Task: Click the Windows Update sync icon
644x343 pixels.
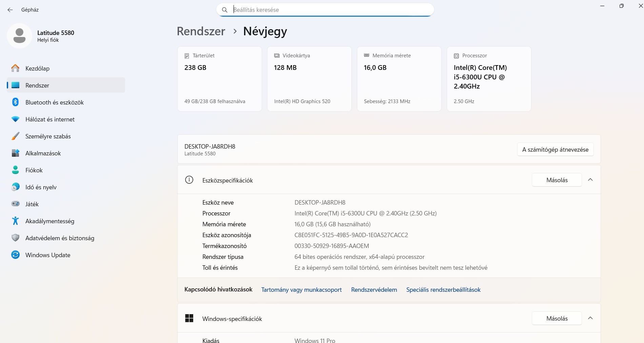Action: tap(15, 255)
